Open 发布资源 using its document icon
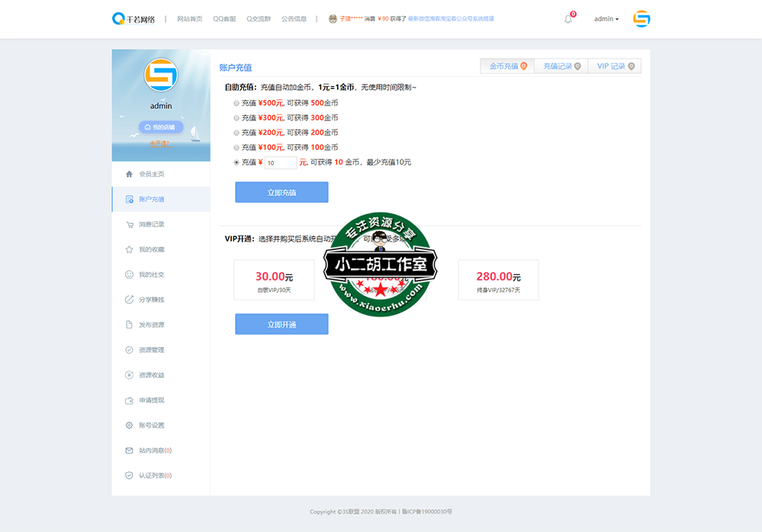 click(x=129, y=324)
